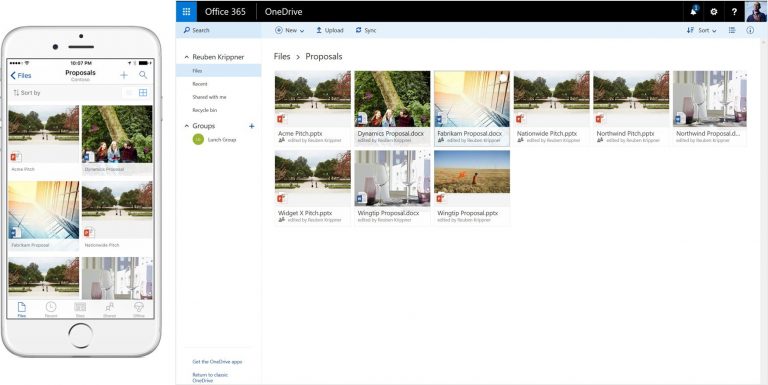Open the details info pane icon
768x385 pixels.
(x=750, y=30)
